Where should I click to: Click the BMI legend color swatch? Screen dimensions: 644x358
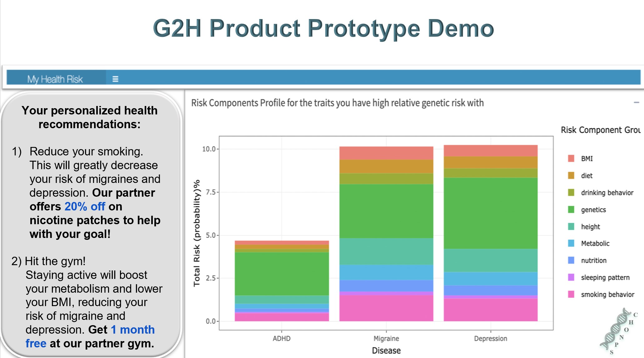coord(571,159)
